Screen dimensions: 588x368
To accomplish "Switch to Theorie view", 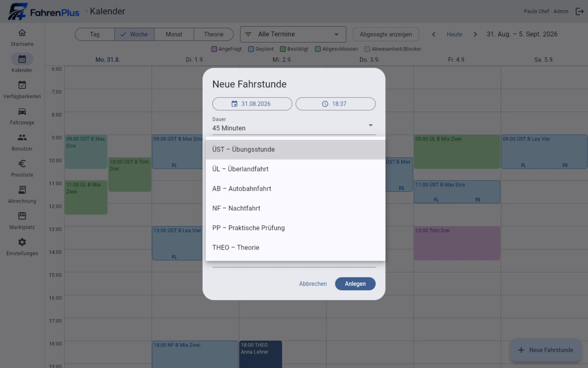I will 214,34.
